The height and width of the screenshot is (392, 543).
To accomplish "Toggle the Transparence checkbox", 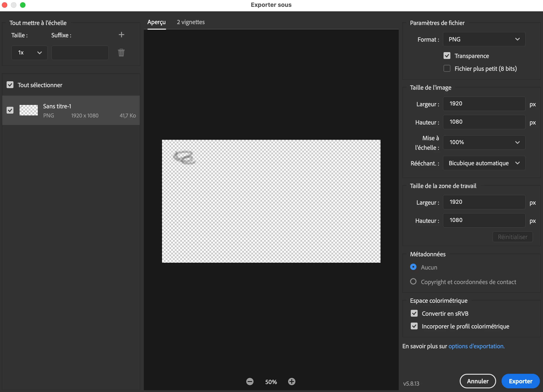I will tap(447, 56).
